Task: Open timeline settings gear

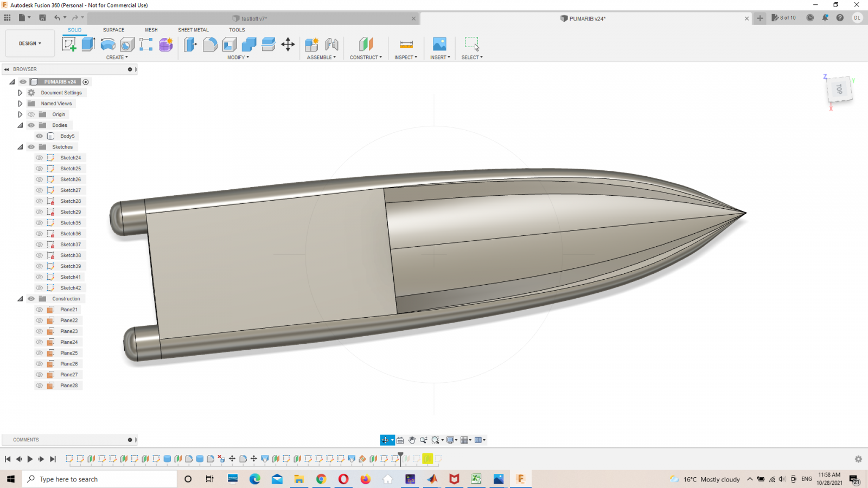Action: pyautogui.click(x=858, y=459)
